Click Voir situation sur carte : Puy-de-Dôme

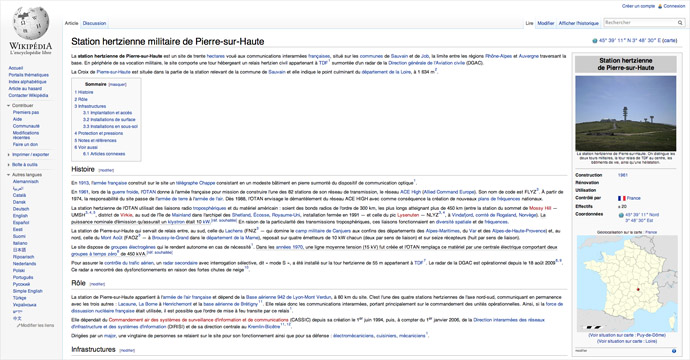tap(627, 335)
